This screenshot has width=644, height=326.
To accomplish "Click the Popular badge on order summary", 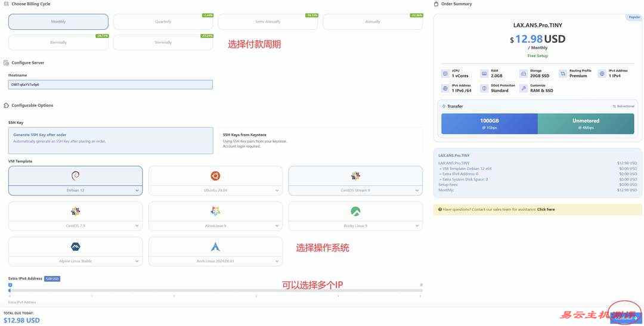I will (x=634, y=17).
